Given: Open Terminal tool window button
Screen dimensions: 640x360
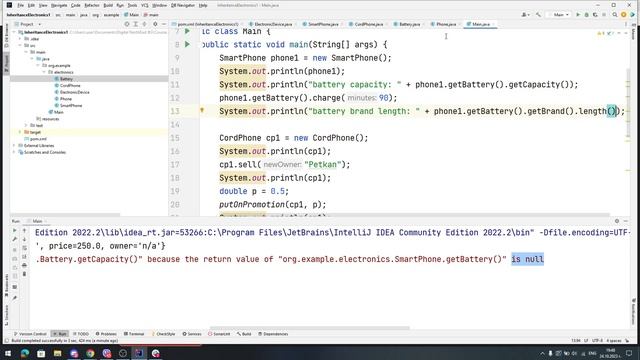Looking at the screenshot, I should 134,334.
